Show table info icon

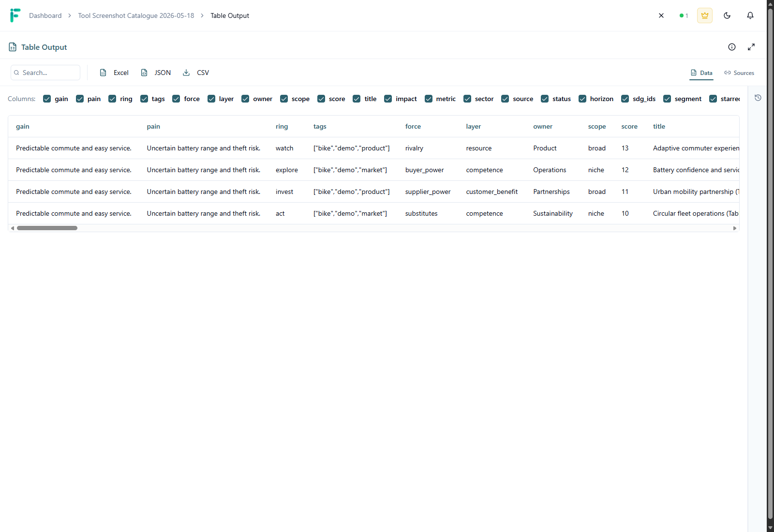(732, 47)
